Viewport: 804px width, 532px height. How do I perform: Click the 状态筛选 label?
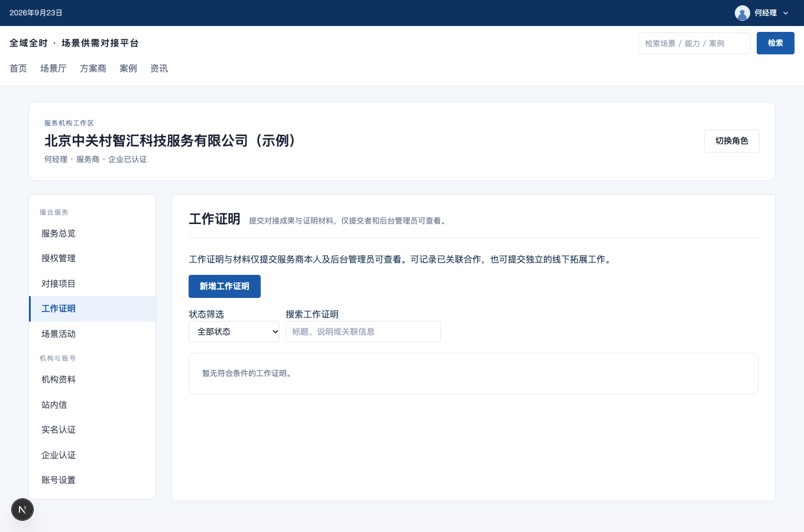point(206,314)
